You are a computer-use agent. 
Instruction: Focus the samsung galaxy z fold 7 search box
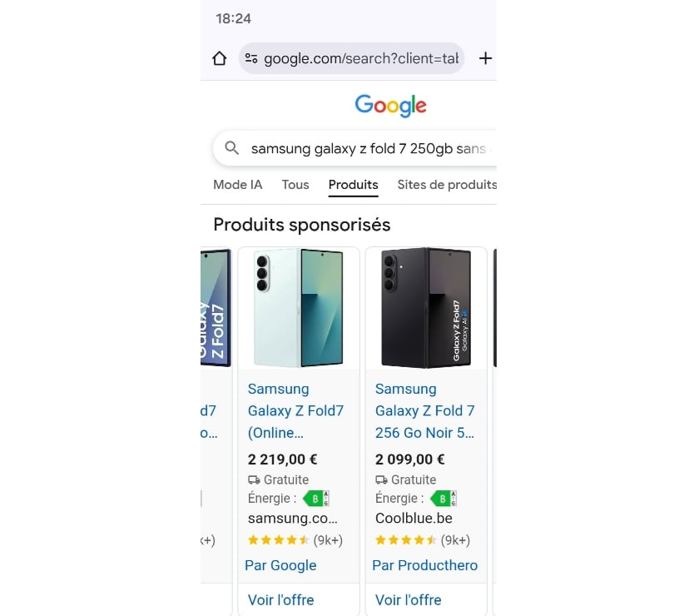[x=368, y=148]
